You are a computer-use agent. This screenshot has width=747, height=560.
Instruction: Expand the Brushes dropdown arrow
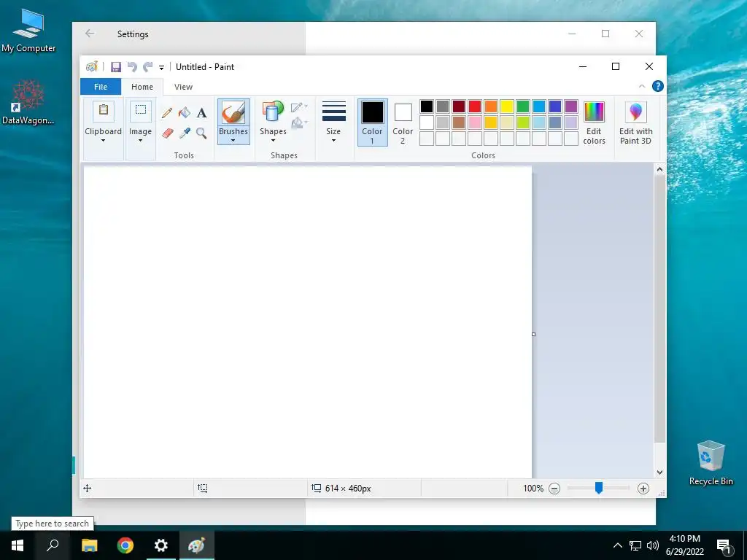click(x=233, y=141)
